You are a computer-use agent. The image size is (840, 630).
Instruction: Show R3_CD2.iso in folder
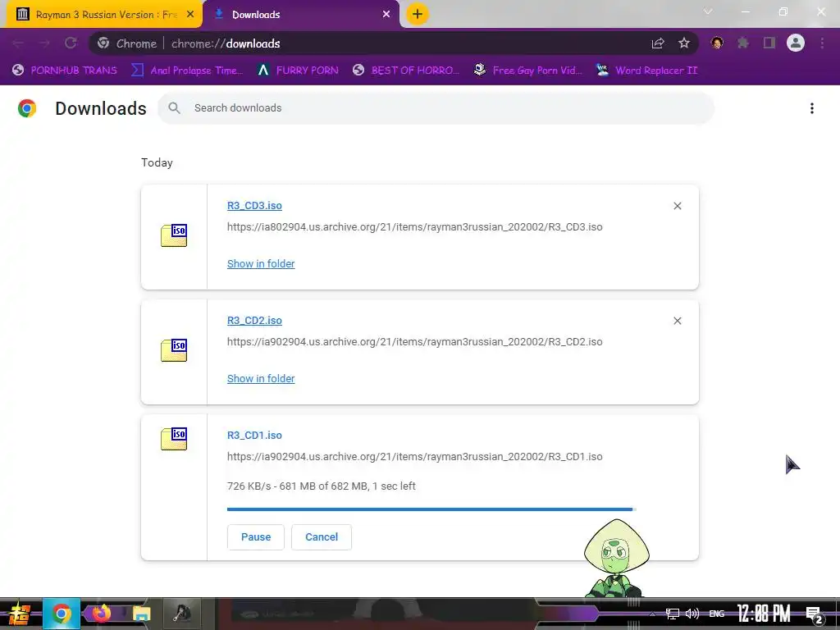[x=261, y=378]
